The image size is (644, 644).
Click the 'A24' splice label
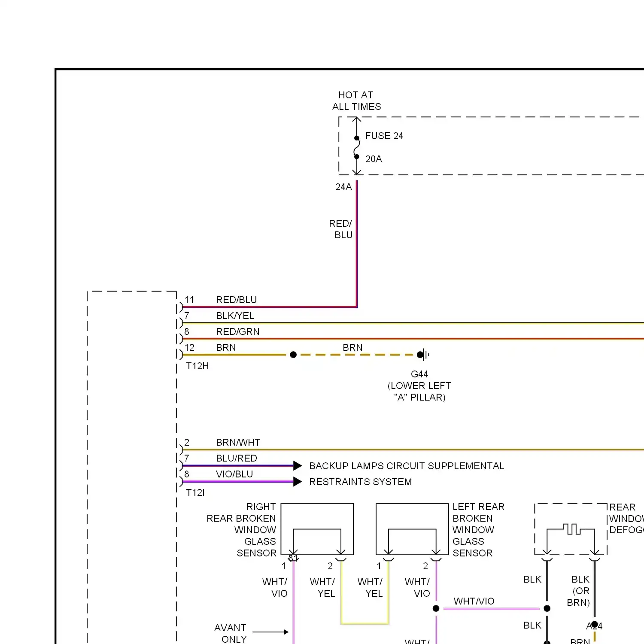(x=594, y=626)
